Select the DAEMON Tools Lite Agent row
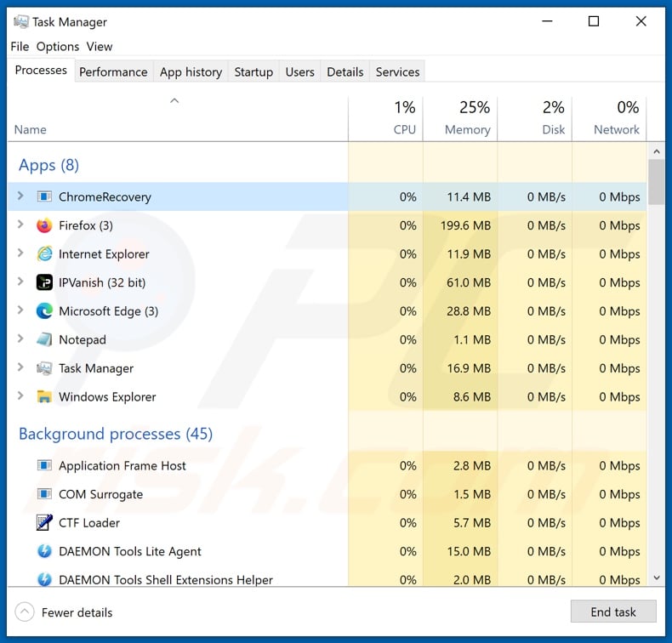The height and width of the screenshot is (643, 672). click(x=327, y=551)
